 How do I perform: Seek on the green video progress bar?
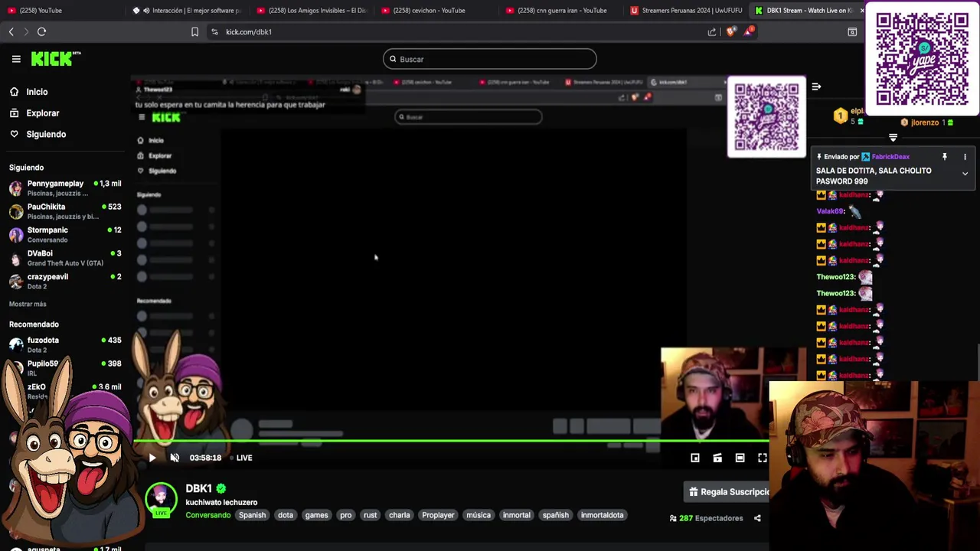(452, 441)
